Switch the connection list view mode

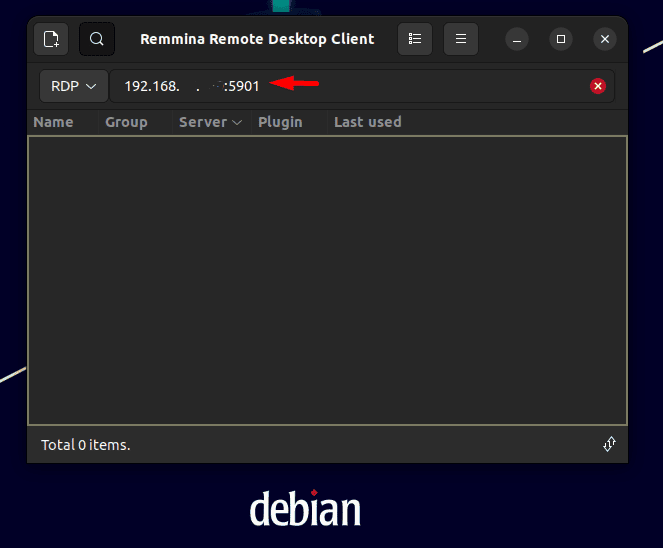[x=415, y=39]
